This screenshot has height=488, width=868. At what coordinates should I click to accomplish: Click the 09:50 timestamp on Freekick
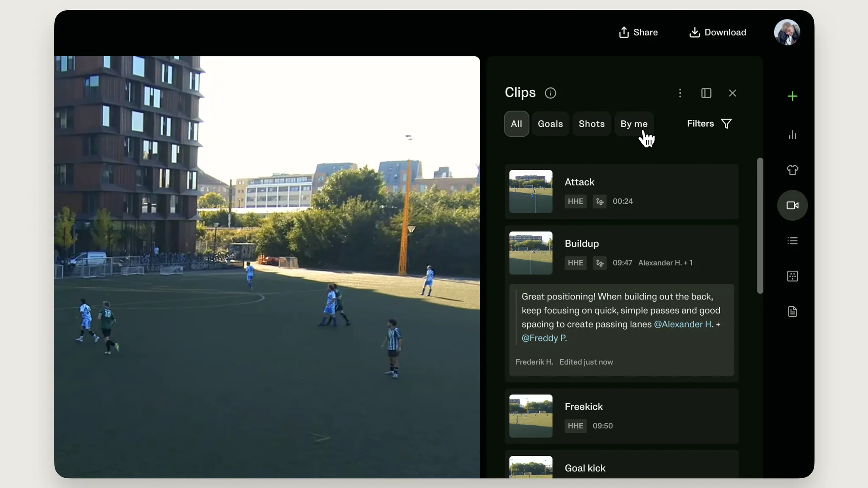[x=603, y=426]
